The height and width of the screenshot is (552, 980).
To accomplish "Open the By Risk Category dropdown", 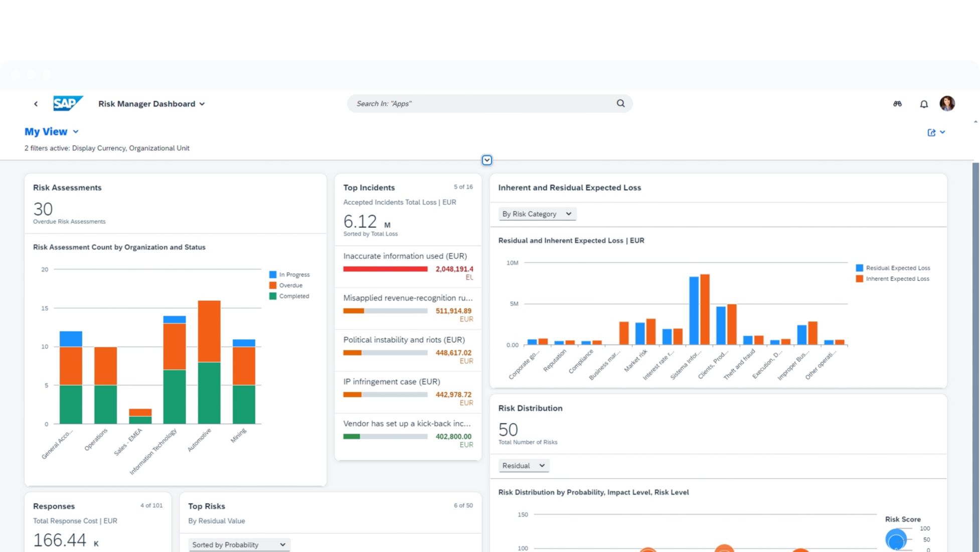I will (537, 214).
